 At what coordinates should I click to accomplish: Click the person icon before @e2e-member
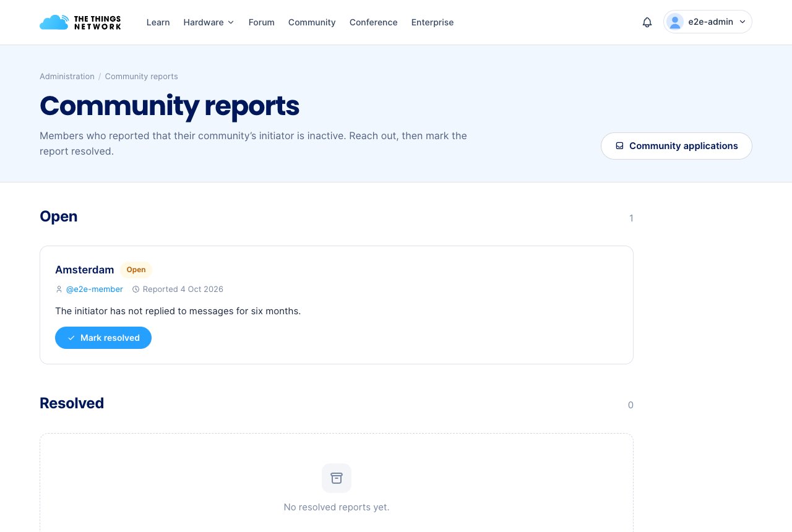pyautogui.click(x=59, y=290)
